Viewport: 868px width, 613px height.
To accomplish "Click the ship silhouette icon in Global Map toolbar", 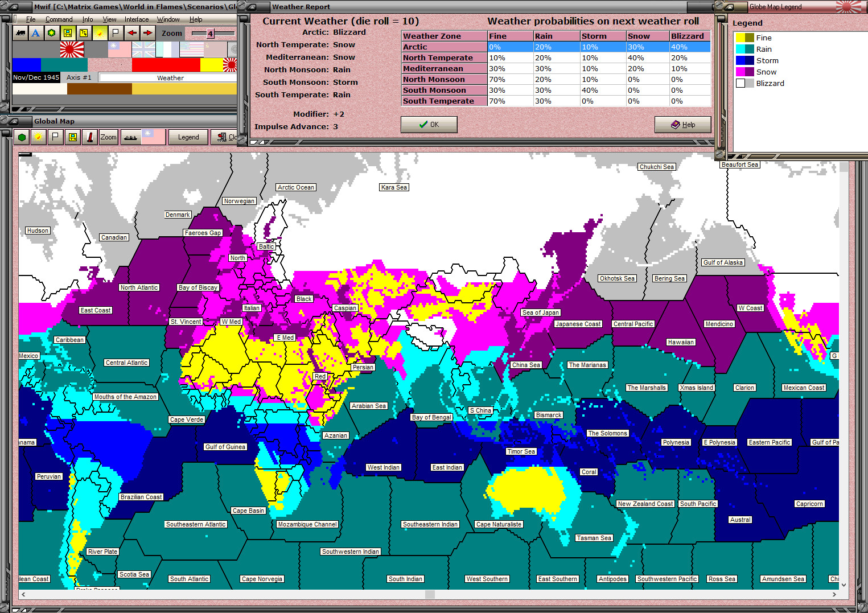I will 130,137.
